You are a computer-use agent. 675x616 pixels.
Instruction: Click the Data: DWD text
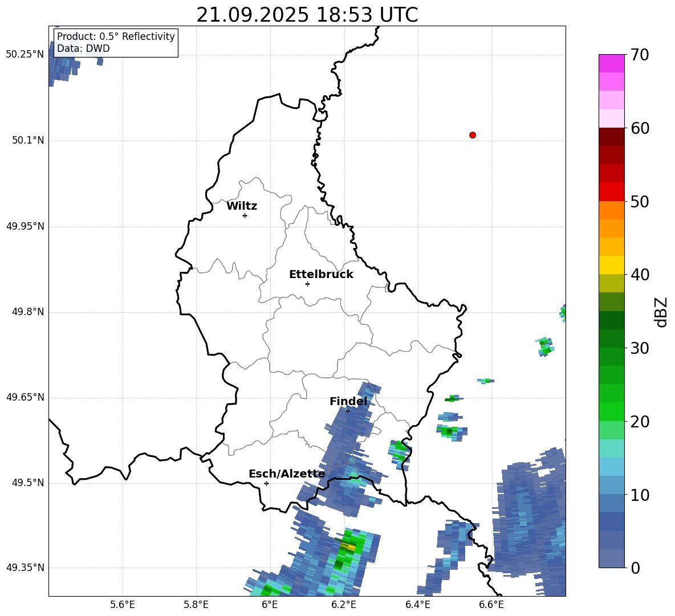83,48
